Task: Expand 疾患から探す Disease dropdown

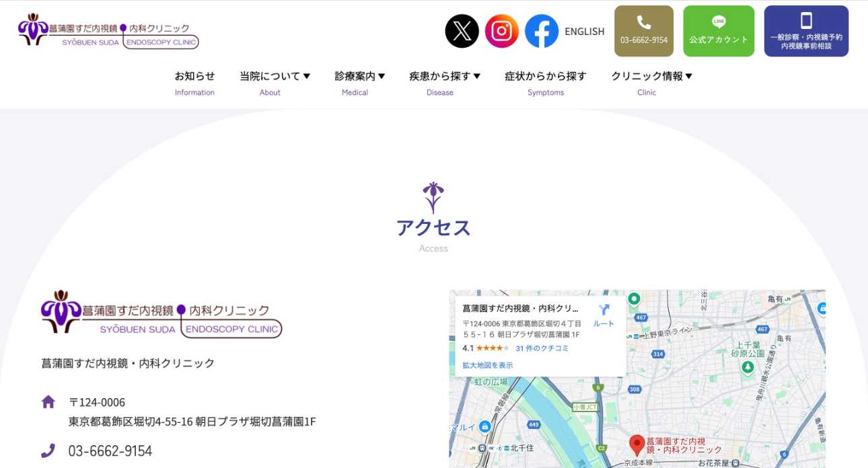Action: (x=445, y=83)
